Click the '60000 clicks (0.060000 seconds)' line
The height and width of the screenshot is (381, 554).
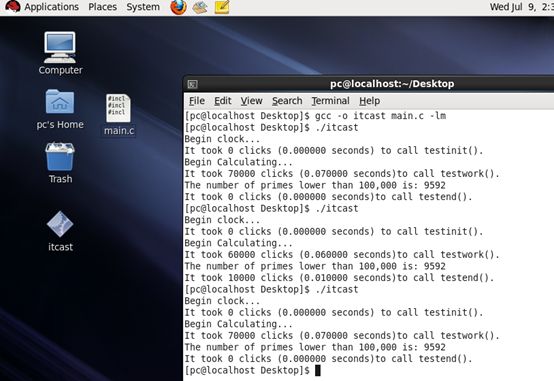342,254
